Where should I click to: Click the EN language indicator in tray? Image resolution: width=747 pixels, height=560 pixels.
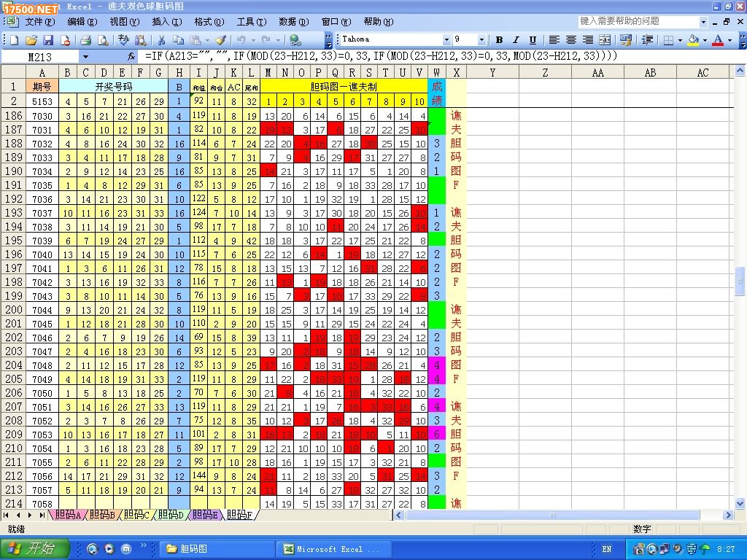(x=606, y=549)
